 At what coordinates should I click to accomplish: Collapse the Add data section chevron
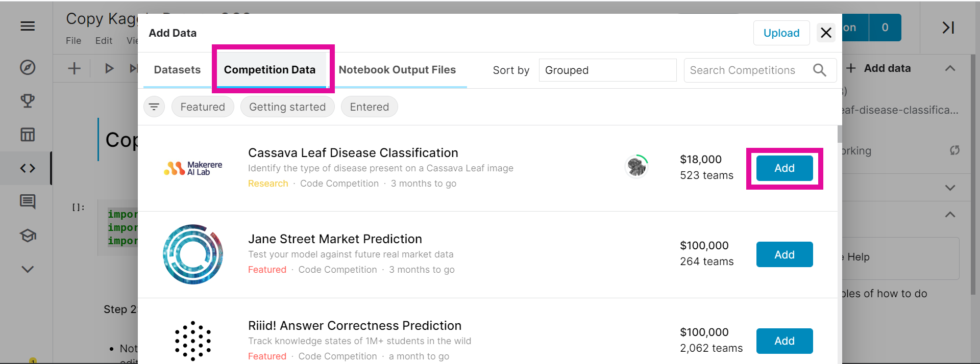[950, 68]
